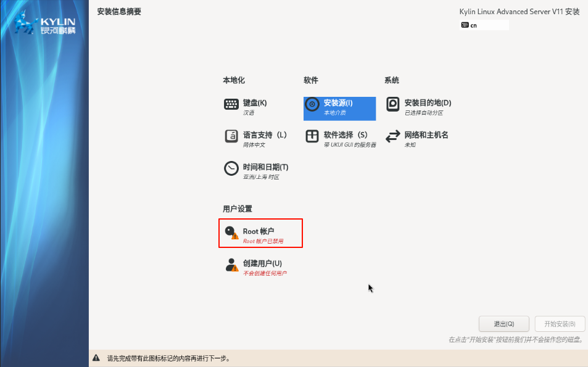Viewport: 588px width, 367px height.
Task: Click the keyboard icon beside cn indicator
Action: 465,25
